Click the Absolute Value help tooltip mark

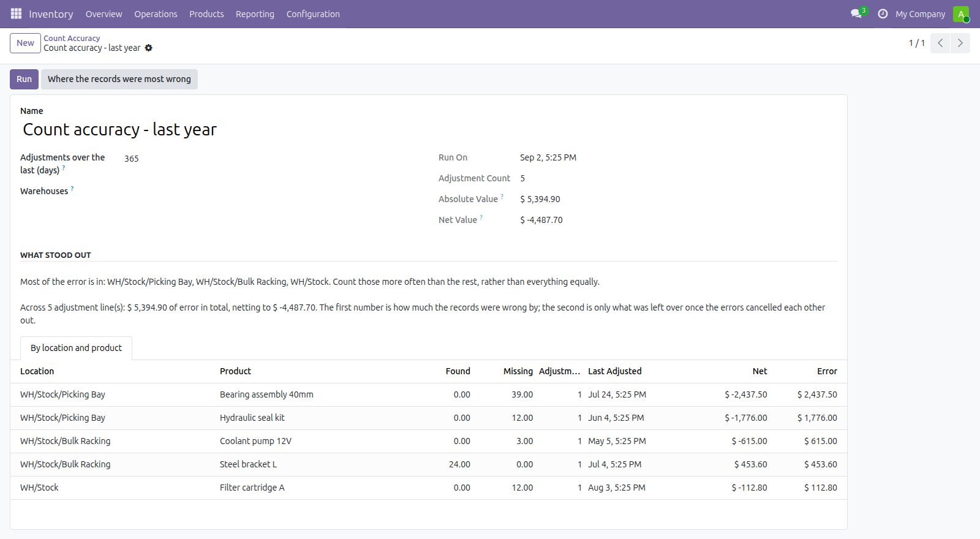click(x=502, y=197)
